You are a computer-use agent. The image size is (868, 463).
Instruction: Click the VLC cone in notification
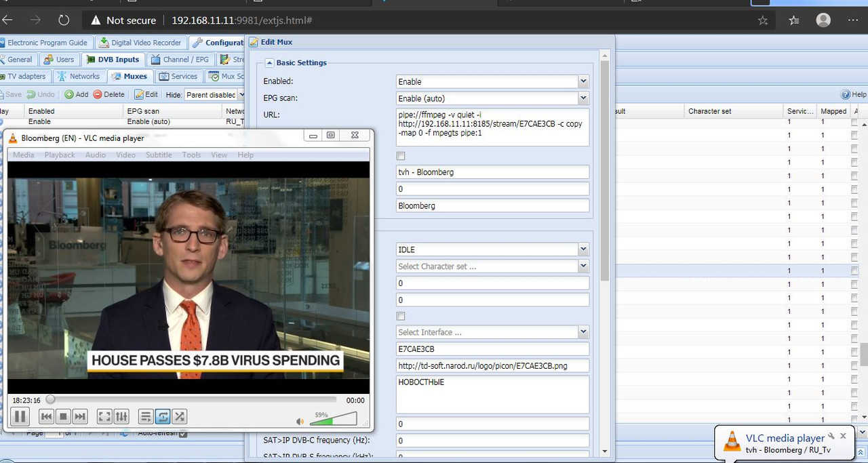coord(732,441)
